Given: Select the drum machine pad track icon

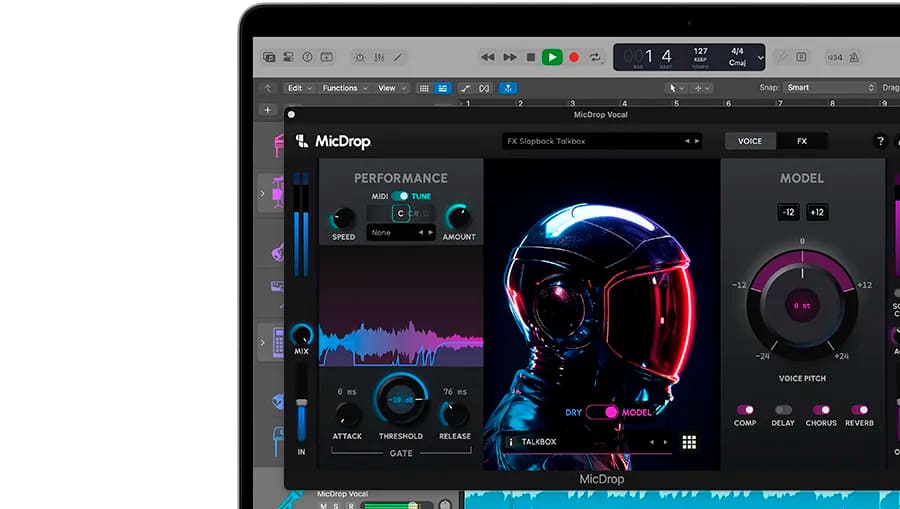Looking at the screenshot, I should tap(278, 343).
